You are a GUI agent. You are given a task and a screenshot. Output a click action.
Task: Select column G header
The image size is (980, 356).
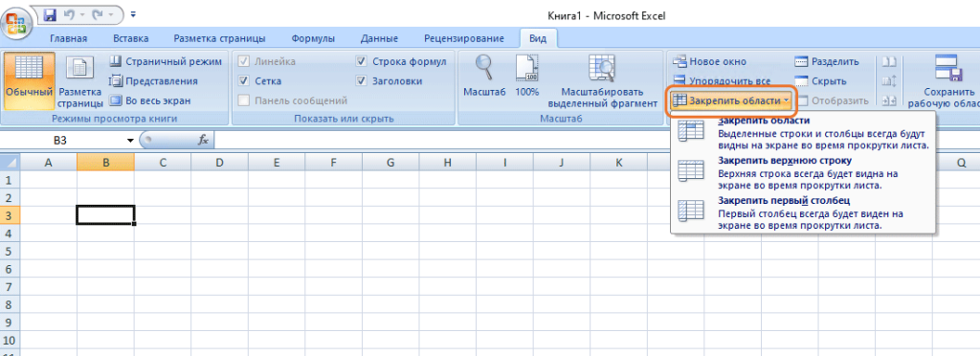[390, 163]
